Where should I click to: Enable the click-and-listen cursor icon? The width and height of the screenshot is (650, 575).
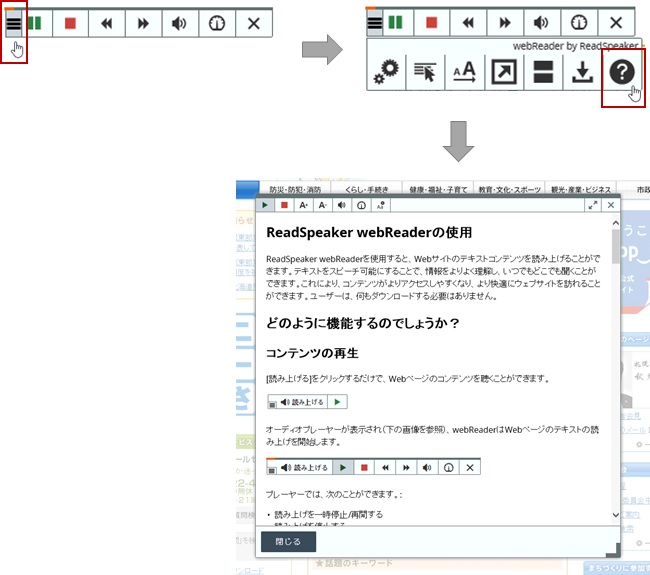click(x=425, y=72)
